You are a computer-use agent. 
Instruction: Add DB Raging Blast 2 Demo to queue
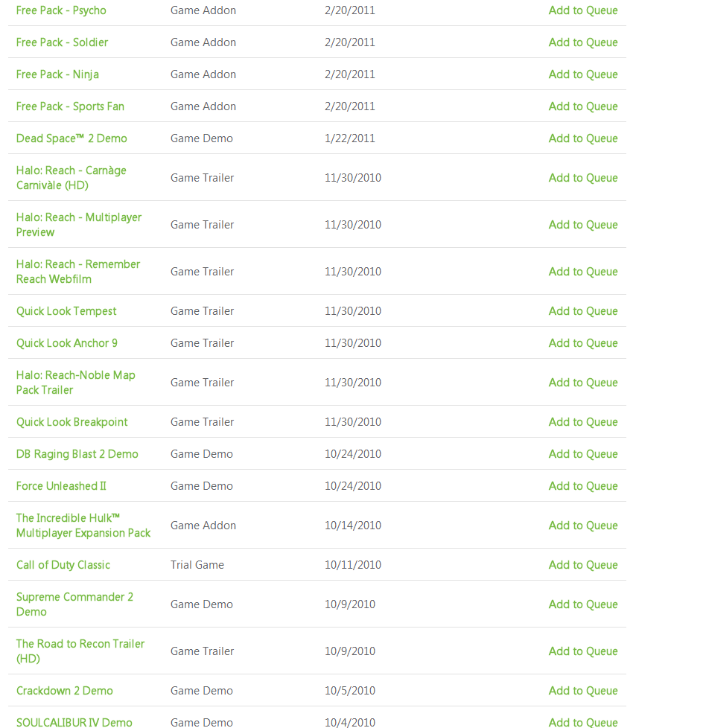click(x=583, y=454)
